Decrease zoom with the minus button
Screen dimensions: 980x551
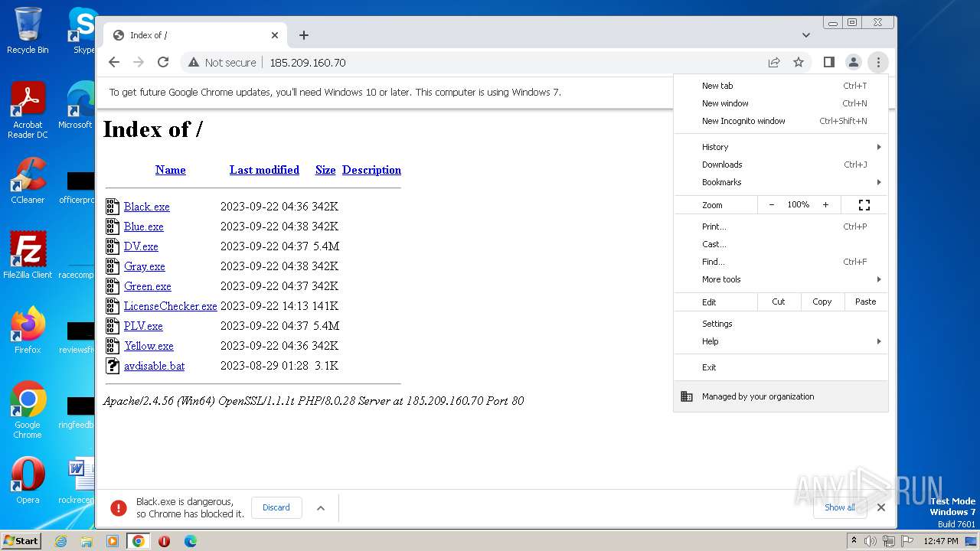pyautogui.click(x=771, y=205)
